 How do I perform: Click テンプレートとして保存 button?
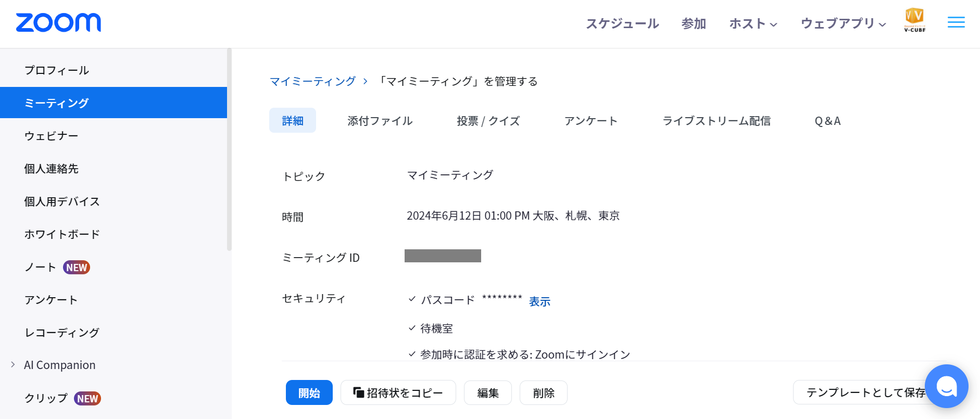click(865, 392)
